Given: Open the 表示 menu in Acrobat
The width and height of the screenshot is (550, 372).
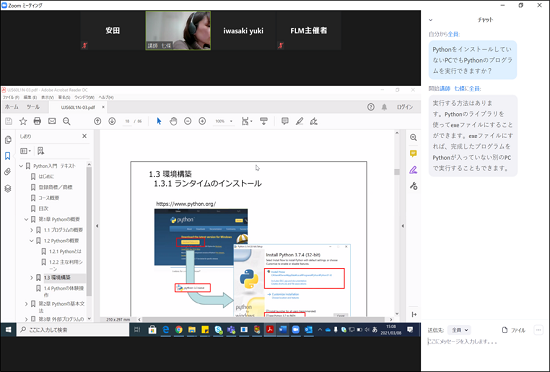Looking at the screenshot, I should point(47,97).
